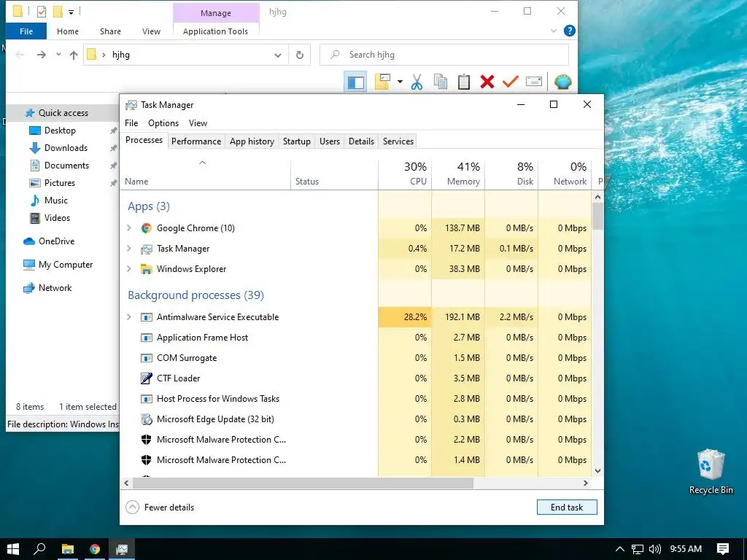This screenshot has width=747, height=560.
Task: Open Chrome from the taskbar
Action: click(95, 549)
